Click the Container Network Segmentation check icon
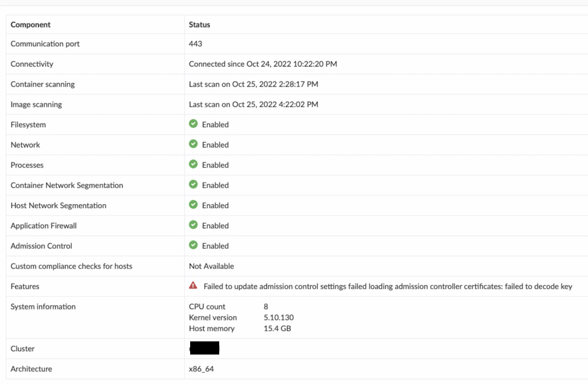 (x=193, y=184)
